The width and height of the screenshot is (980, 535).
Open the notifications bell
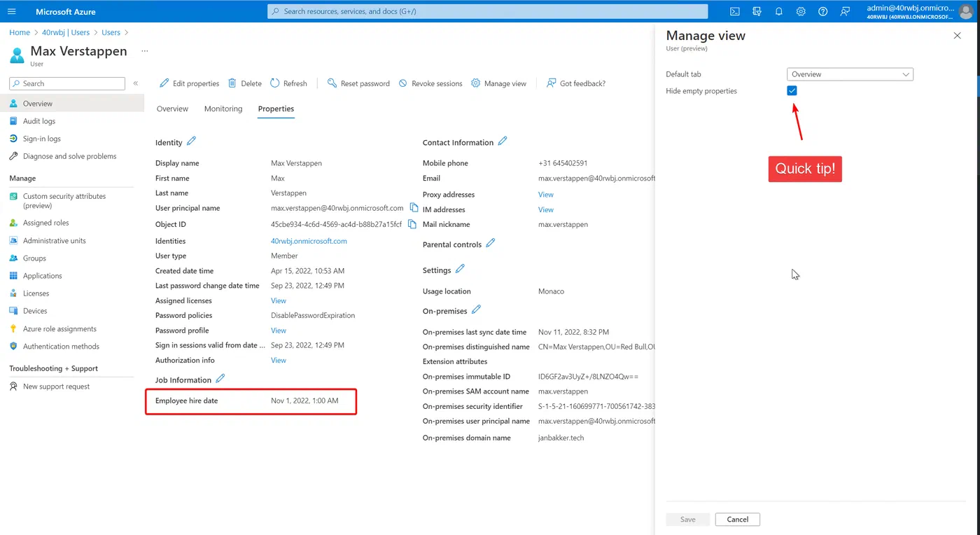click(779, 11)
